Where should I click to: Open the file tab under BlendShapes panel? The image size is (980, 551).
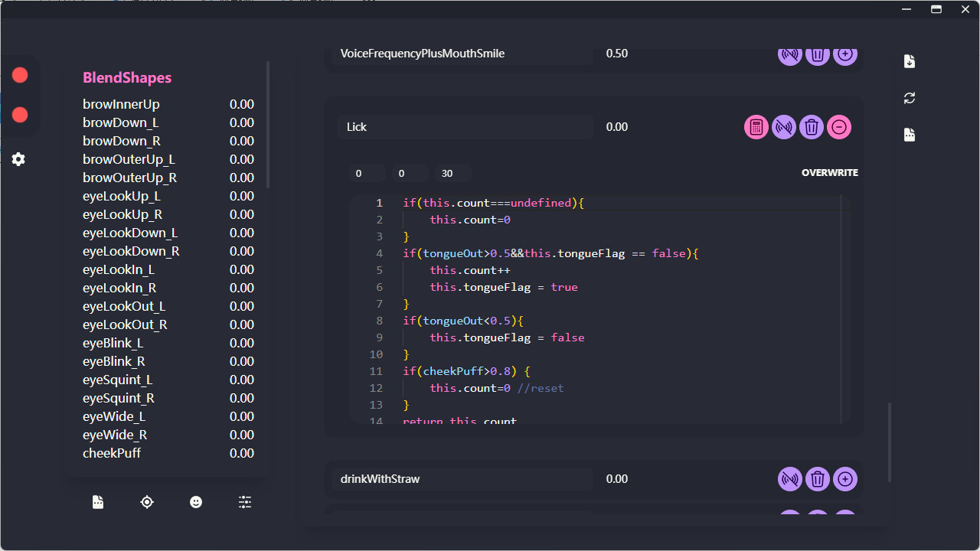click(x=98, y=502)
